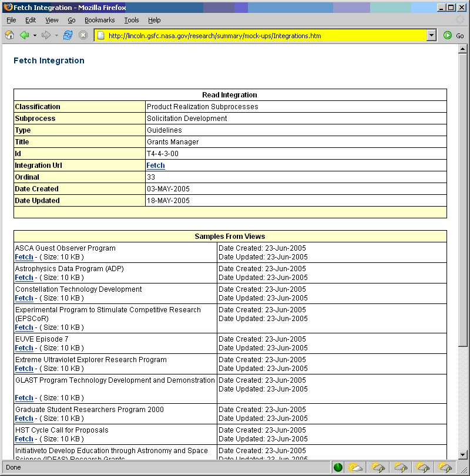Click the date '18-MAY-2005'
The image size is (470, 476).
pyautogui.click(x=168, y=201)
